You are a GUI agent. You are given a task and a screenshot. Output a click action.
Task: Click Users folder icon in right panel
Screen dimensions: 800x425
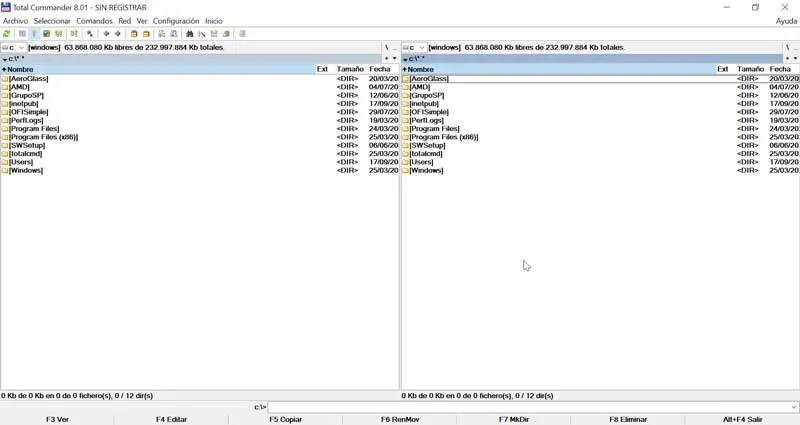coord(406,162)
